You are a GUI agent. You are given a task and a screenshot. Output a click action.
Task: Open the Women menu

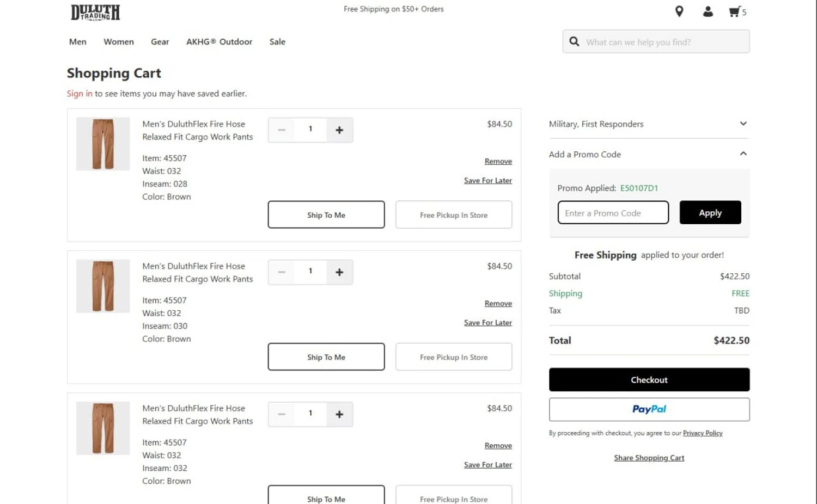(119, 42)
